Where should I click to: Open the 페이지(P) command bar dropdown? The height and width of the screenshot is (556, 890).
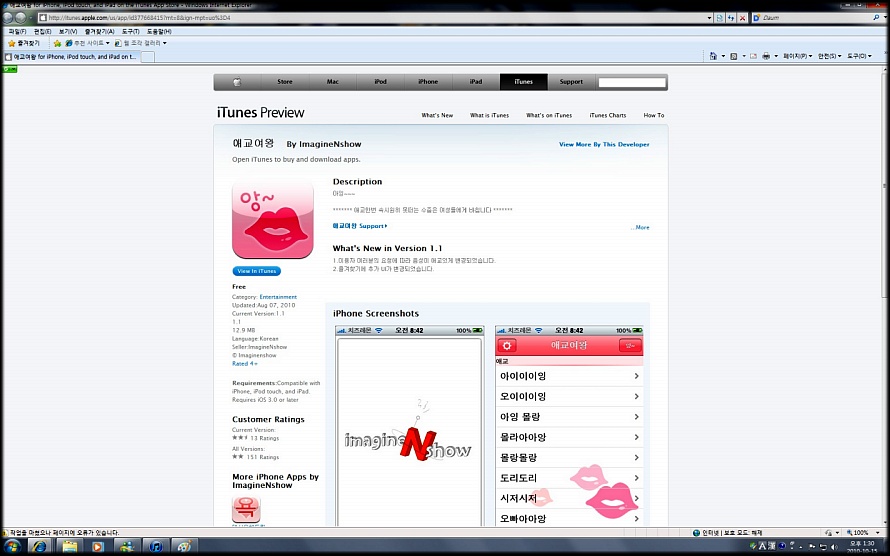(797, 56)
